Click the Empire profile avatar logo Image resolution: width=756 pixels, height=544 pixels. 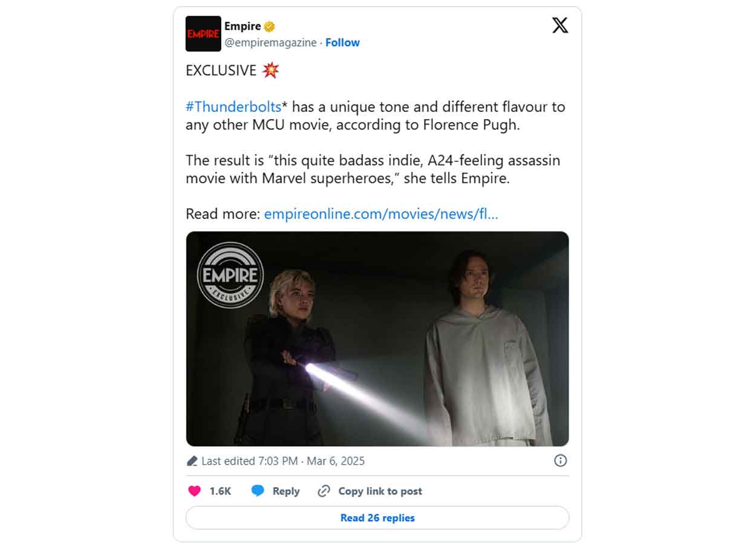click(203, 34)
